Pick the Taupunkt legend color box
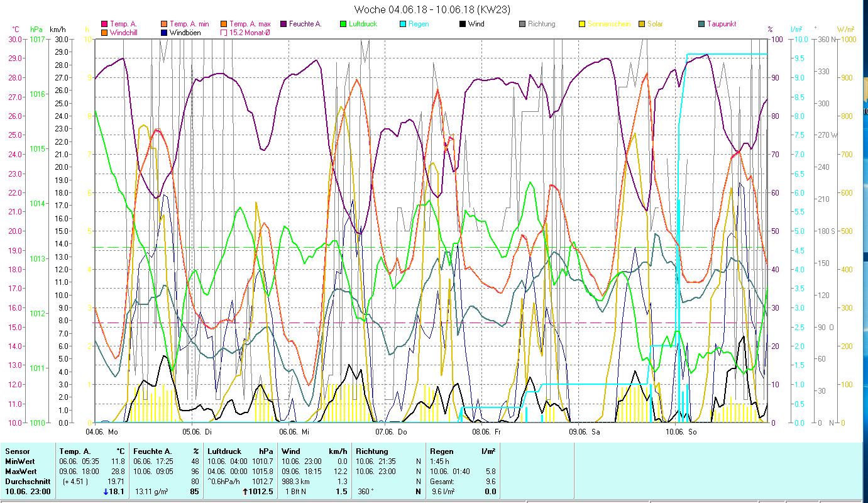Screen dimensions: 868x503 click(701, 24)
